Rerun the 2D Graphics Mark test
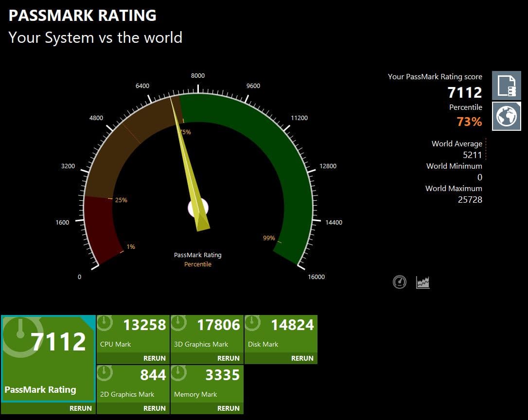This screenshot has height=420, width=528. pyautogui.click(x=155, y=408)
